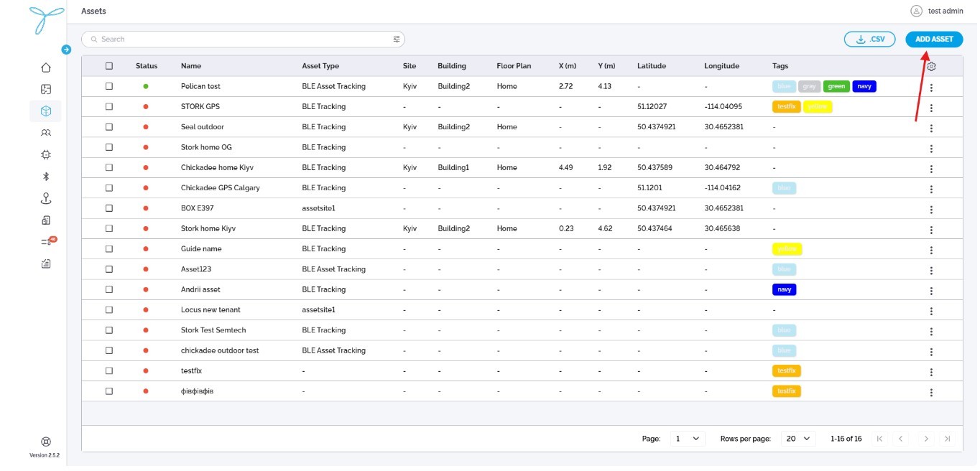Open the test admin user avatar icon
The height and width of the screenshot is (471, 980).
(x=915, y=11)
